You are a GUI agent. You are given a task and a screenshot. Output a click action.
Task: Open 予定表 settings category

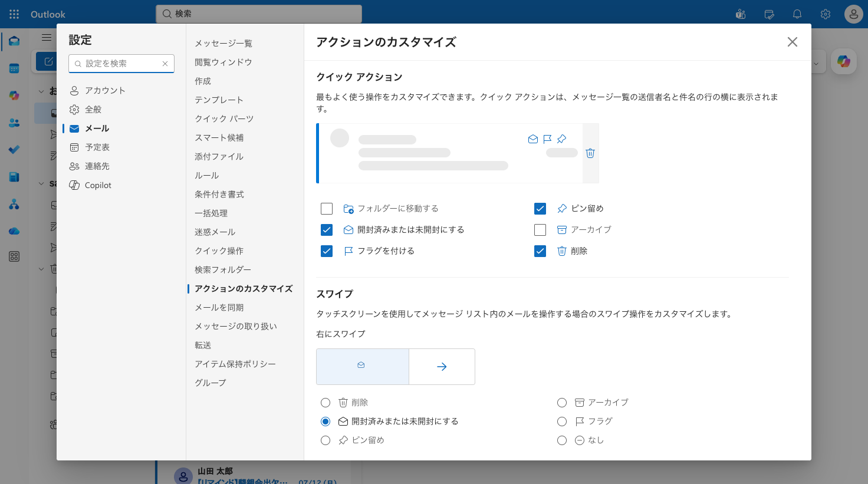click(x=121, y=147)
